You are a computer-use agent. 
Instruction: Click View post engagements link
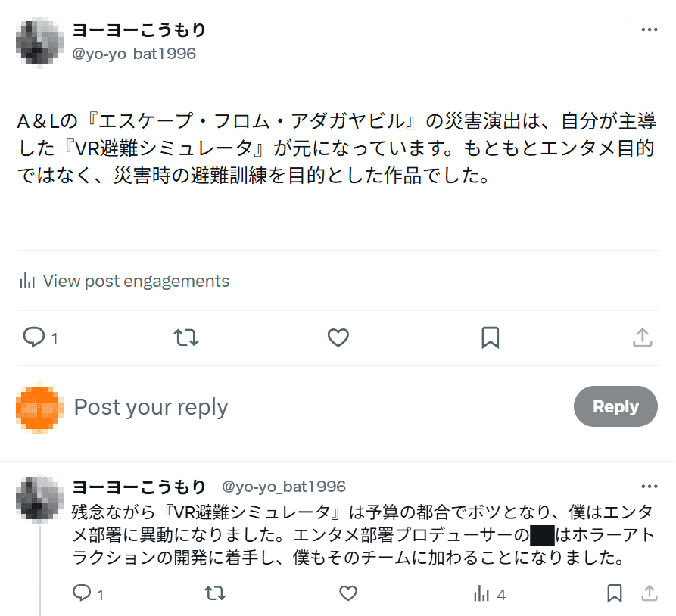[136, 282]
